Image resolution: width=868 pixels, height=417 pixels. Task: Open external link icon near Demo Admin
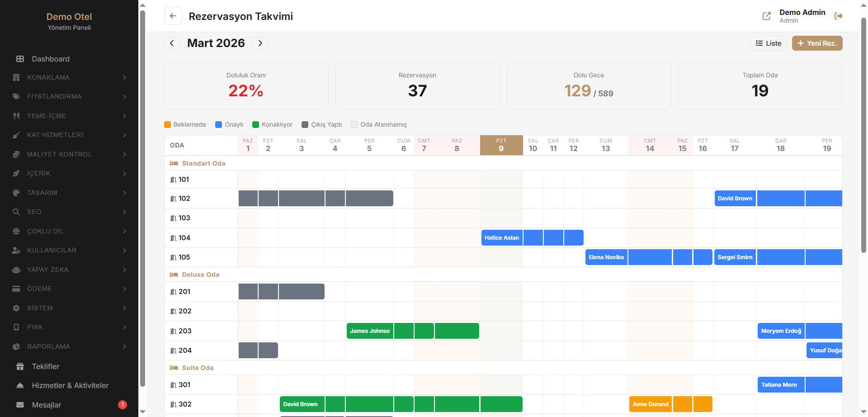(x=766, y=16)
